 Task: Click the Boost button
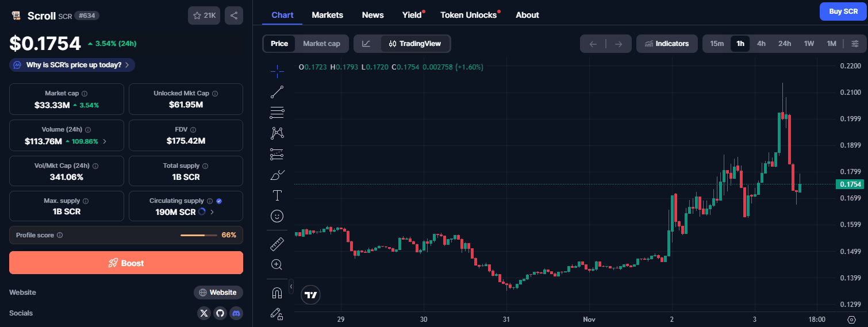(126, 263)
